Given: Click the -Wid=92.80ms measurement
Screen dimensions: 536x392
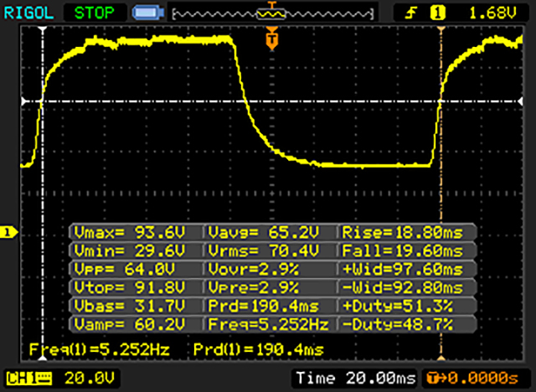Looking at the screenshot, I should (x=402, y=288).
